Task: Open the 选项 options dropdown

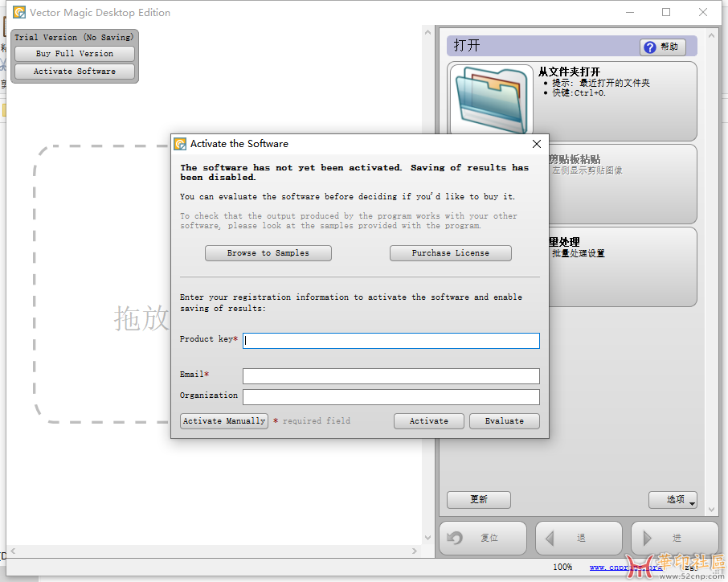Action: (673, 500)
